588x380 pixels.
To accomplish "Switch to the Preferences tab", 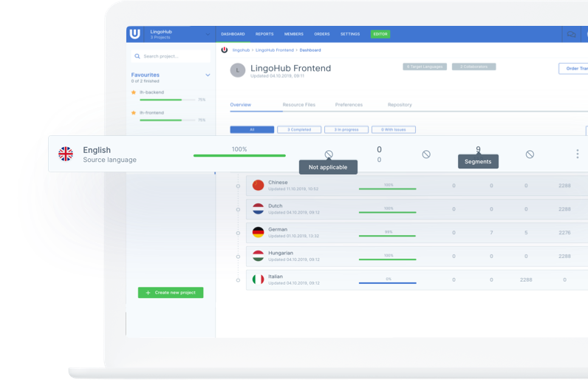I will (x=349, y=105).
